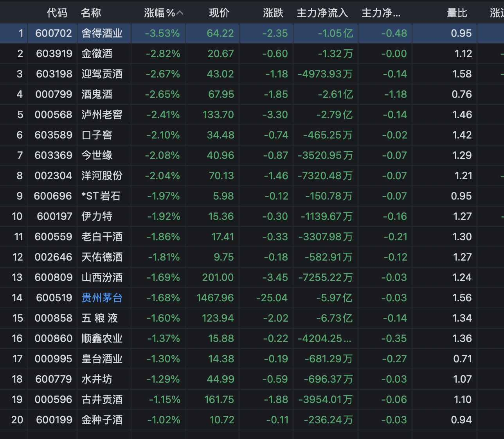Screen dimensions: 504x439
Task: Click price cell 1467.96
Action: [215, 298]
